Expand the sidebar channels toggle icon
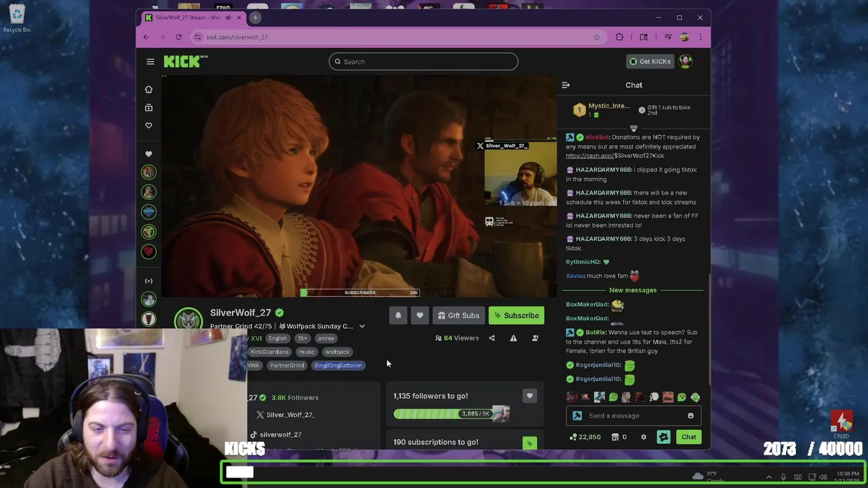This screenshot has height=488, width=868. click(149, 281)
